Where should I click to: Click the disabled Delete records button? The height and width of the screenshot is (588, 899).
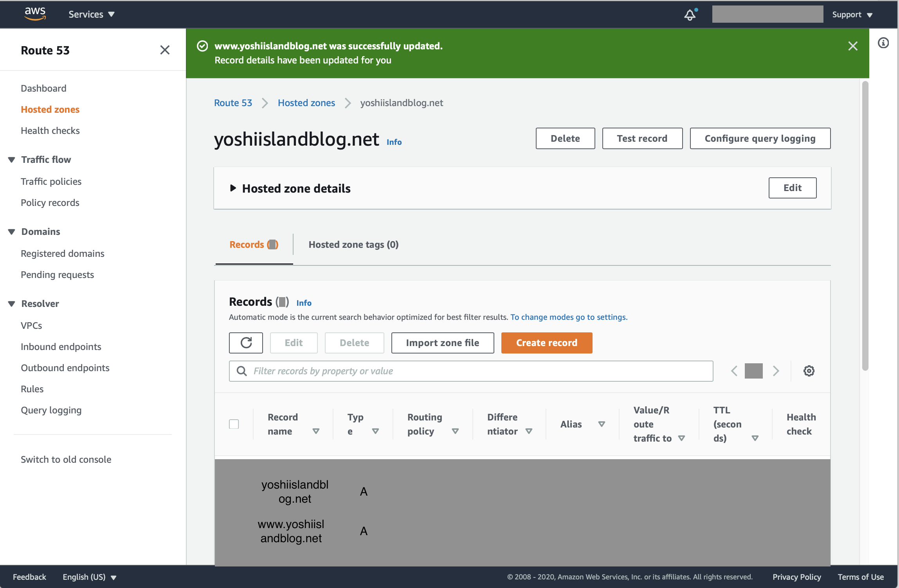(x=354, y=343)
